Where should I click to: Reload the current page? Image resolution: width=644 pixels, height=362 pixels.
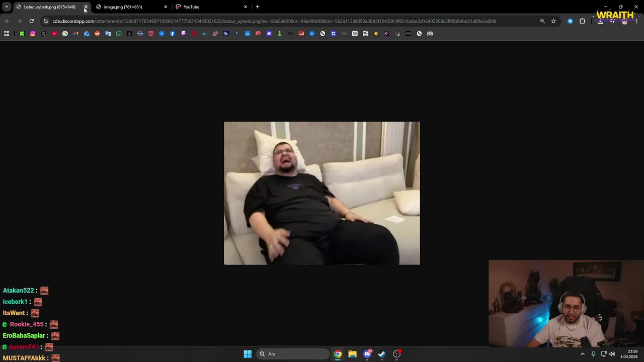pos(31,21)
